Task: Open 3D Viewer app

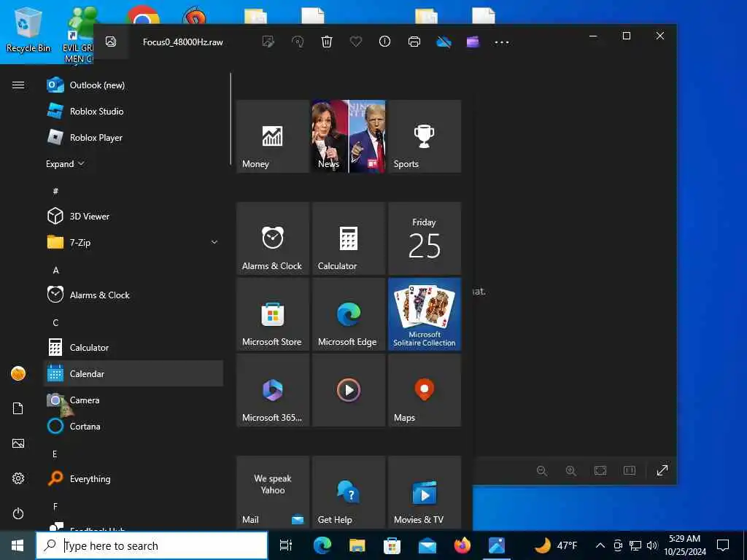Action: [133, 216]
